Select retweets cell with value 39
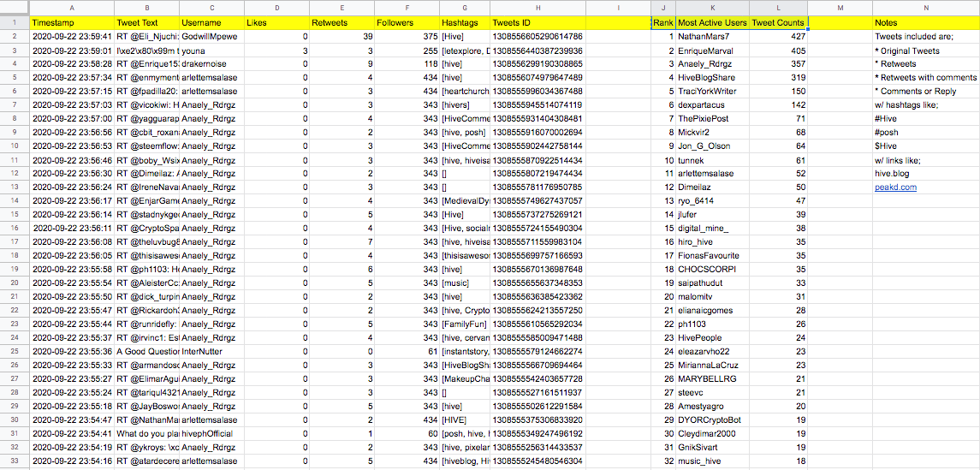 tap(342, 36)
